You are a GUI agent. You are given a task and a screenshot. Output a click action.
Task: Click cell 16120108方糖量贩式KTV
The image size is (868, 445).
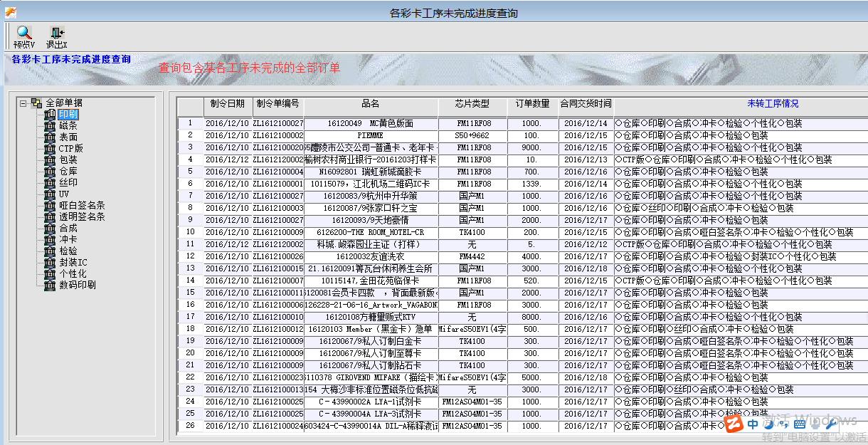(x=371, y=317)
